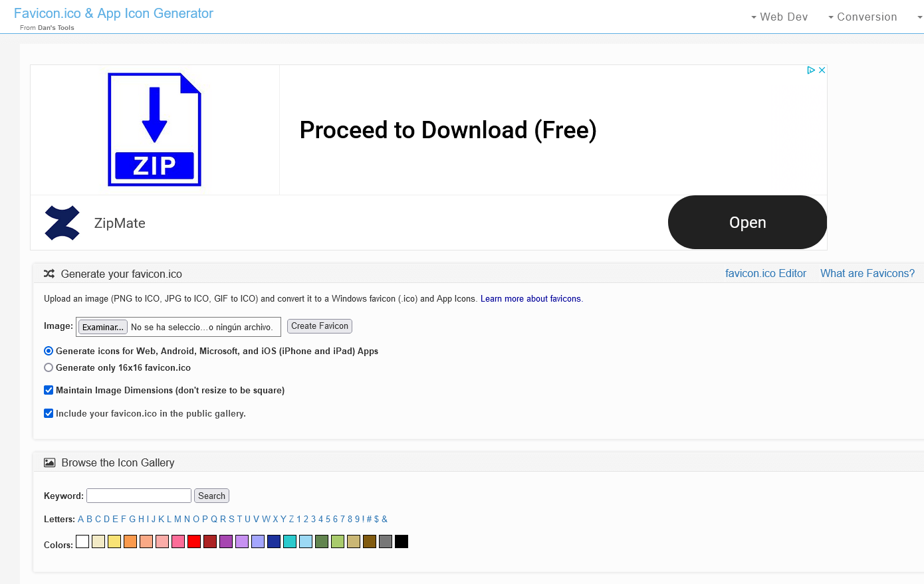Click the ZipMate logo in the advertisement
Image resolution: width=924 pixels, height=584 pixels.
62,222
